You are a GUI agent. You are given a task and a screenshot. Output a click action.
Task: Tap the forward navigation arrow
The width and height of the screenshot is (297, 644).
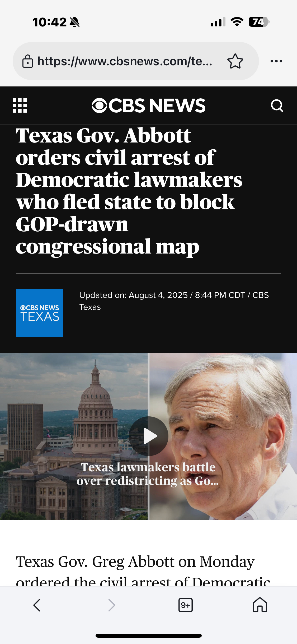click(x=112, y=605)
